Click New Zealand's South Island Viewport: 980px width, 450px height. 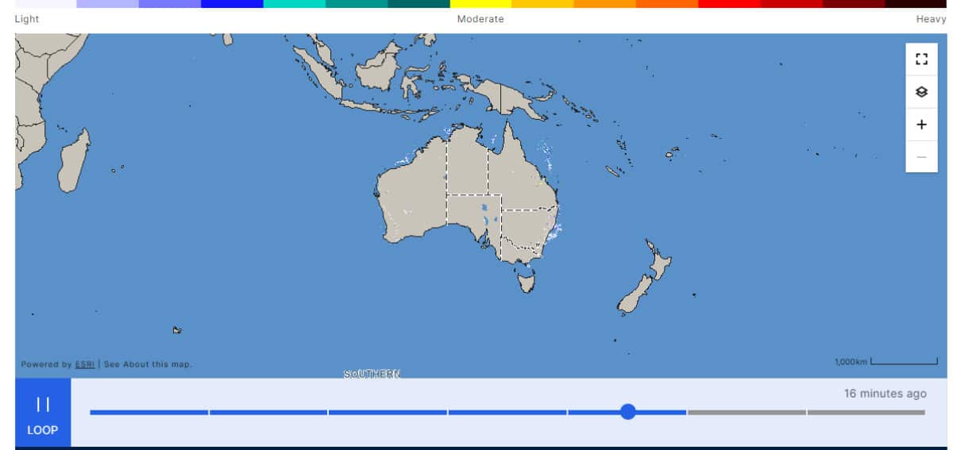click(x=635, y=295)
